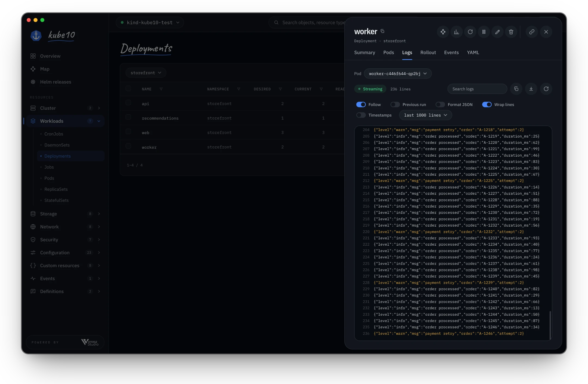Viewport: 588px width, 384px height.
Task: Open metrics chart icon in worker panel
Action: pos(457,32)
